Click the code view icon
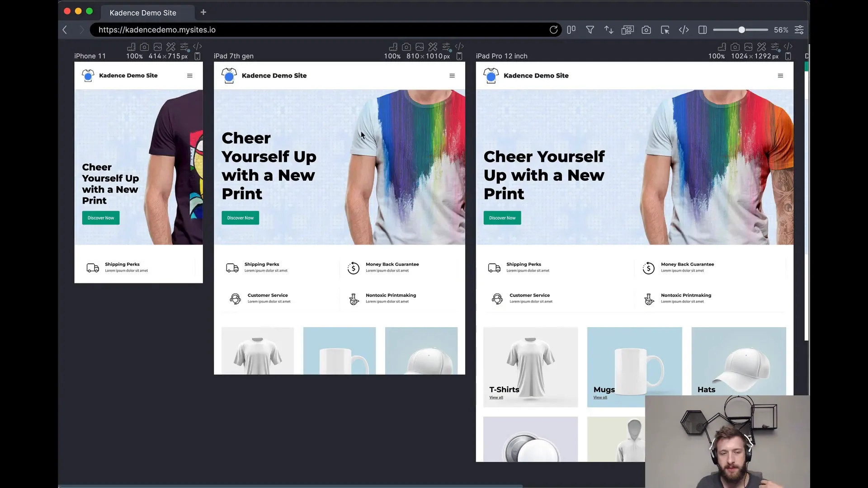Viewport: 868px width, 488px height. click(684, 29)
